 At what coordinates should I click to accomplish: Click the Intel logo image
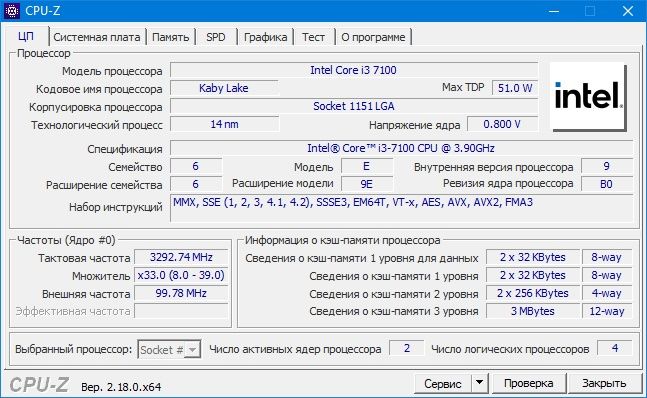point(588,97)
